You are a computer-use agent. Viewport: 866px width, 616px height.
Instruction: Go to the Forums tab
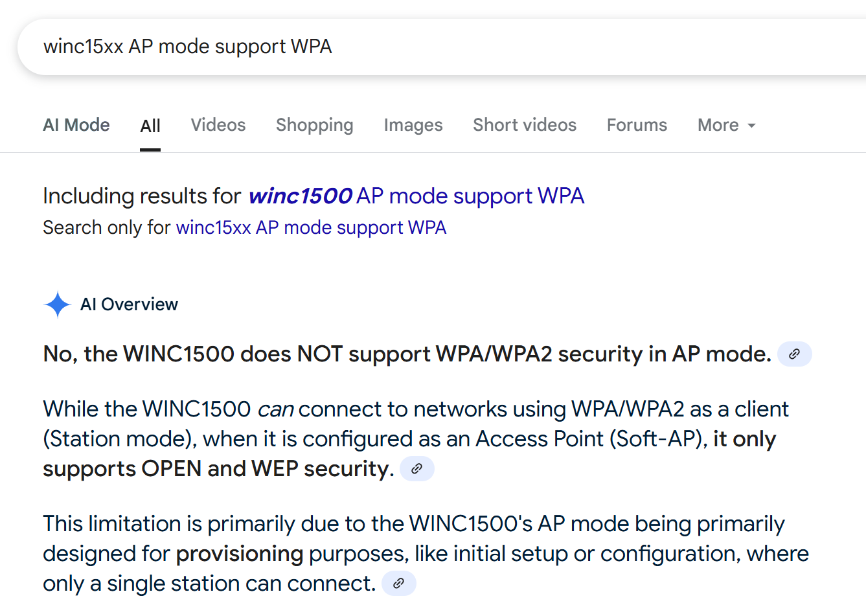pos(637,125)
